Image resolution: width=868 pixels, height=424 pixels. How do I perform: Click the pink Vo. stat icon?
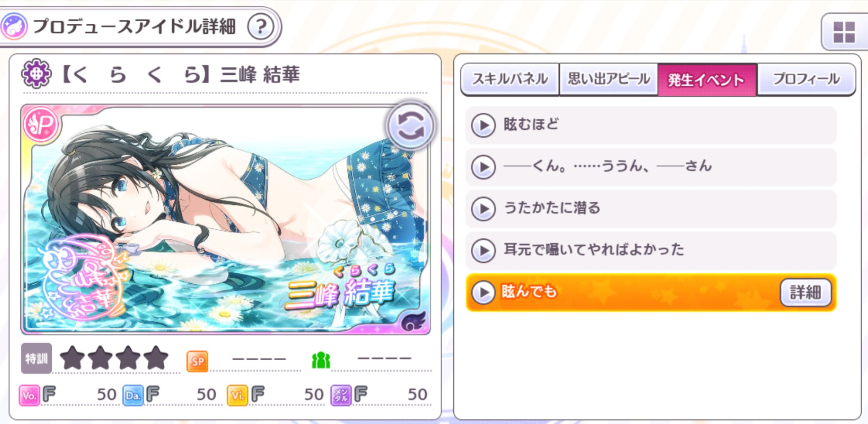29,395
